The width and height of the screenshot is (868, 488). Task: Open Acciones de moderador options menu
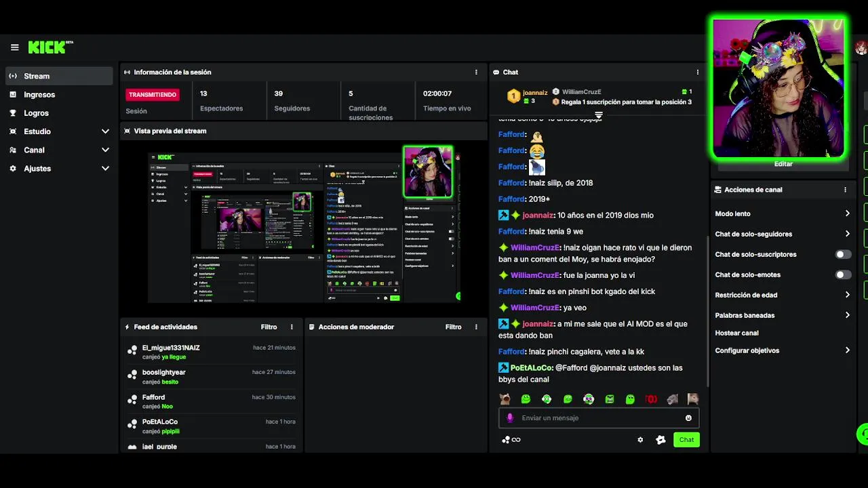(x=476, y=327)
